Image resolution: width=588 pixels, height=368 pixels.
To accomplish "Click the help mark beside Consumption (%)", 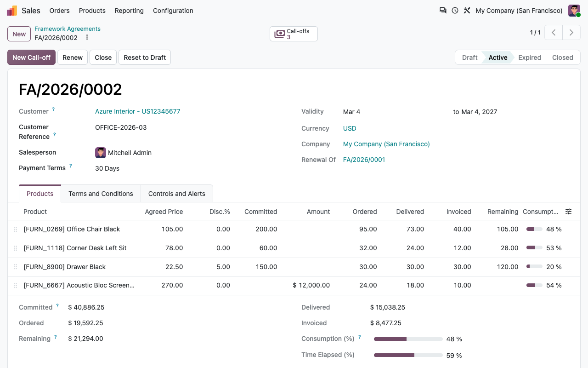I will (x=359, y=337).
